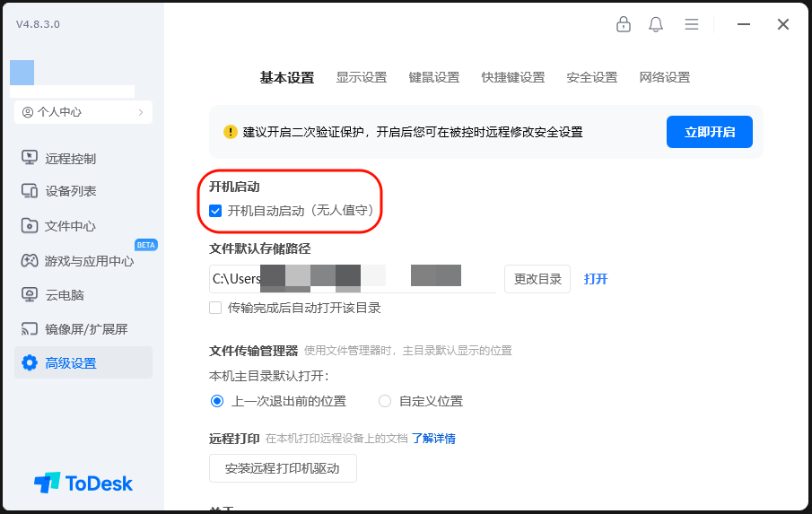Switch to 基本设置 tab
The image size is (812, 514).
pyautogui.click(x=287, y=78)
